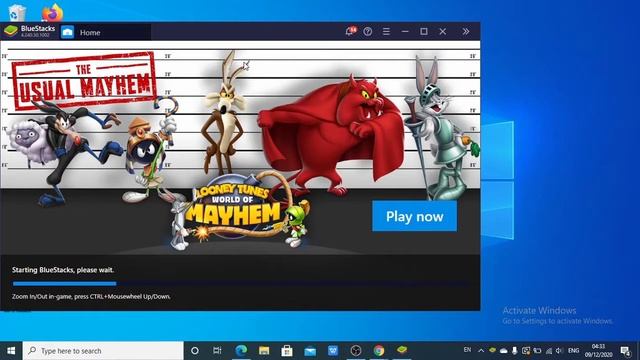Click the 'Starting BlueStacks, please wait.' text
Image resolution: width=640 pixels, height=360 pixels.
(63, 270)
